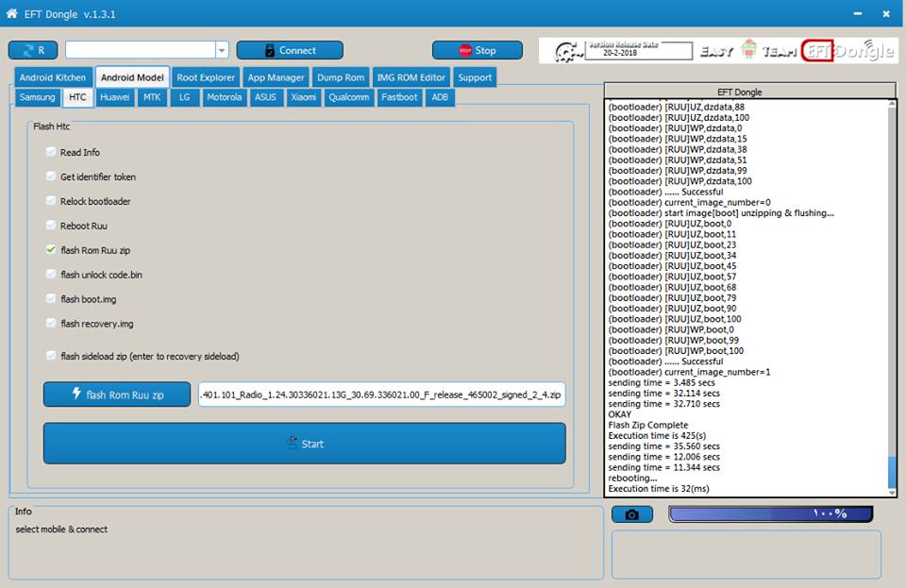The width and height of the screenshot is (906, 588).
Task: Open the App Manager tab
Action: click(x=276, y=77)
